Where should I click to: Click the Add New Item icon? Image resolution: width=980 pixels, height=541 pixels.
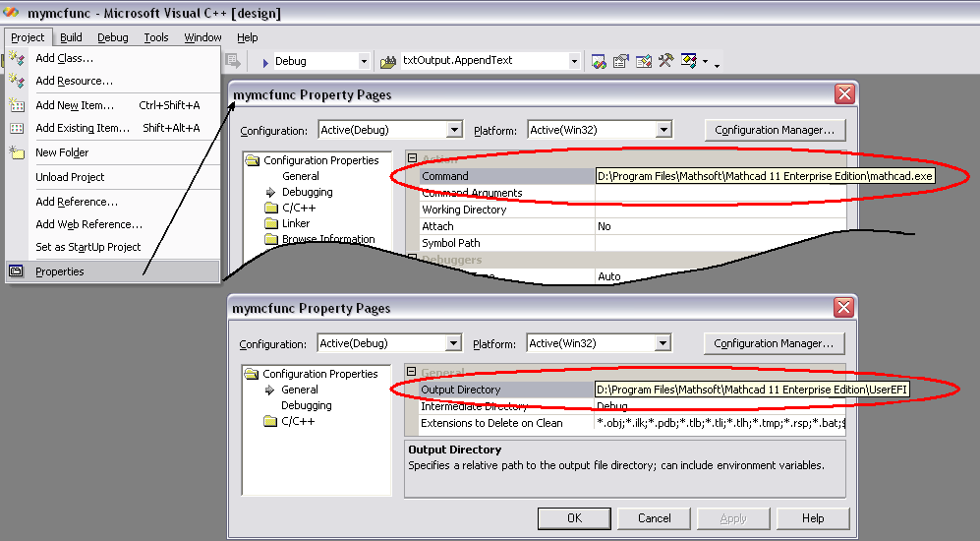pyautogui.click(x=17, y=105)
